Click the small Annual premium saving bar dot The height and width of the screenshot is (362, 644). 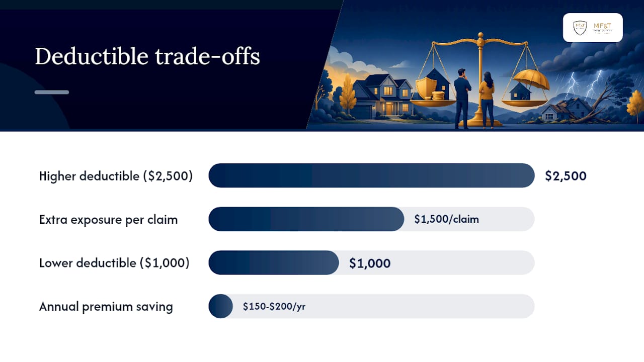coord(220,306)
